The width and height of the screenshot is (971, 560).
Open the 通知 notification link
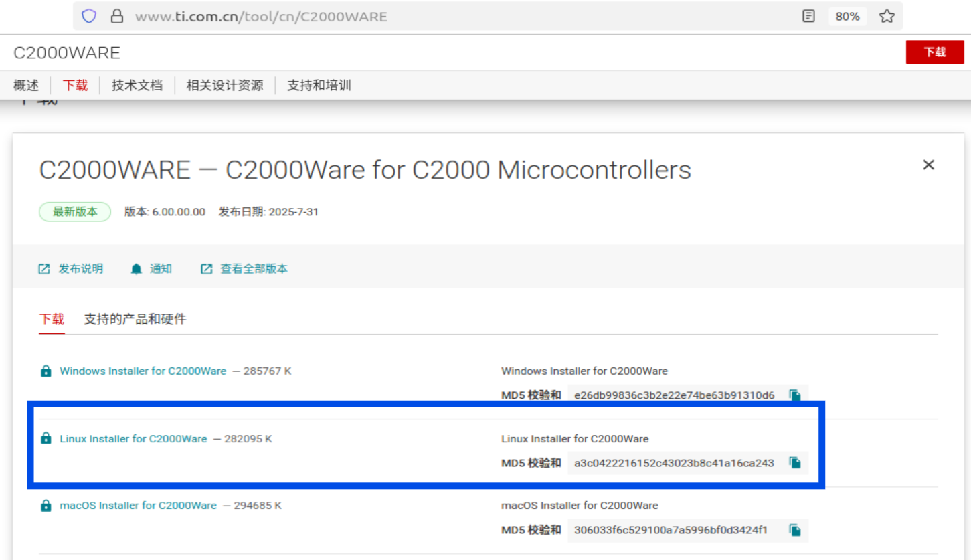[x=161, y=269]
